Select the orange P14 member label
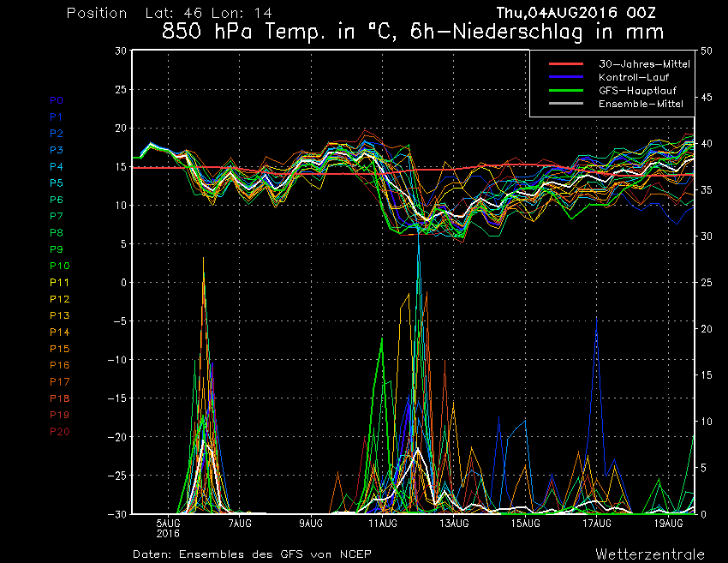The width and height of the screenshot is (728, 563). [59, 332]
